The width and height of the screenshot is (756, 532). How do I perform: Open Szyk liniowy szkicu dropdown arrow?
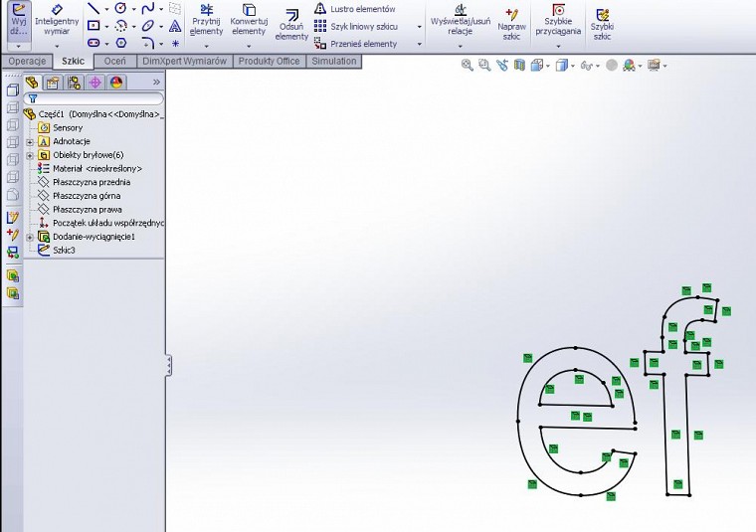point(419,27)
